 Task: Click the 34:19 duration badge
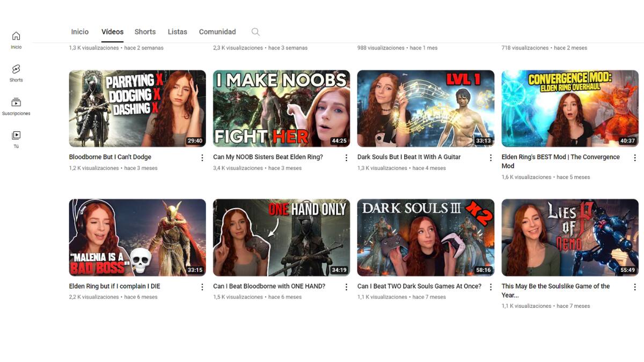339,270
